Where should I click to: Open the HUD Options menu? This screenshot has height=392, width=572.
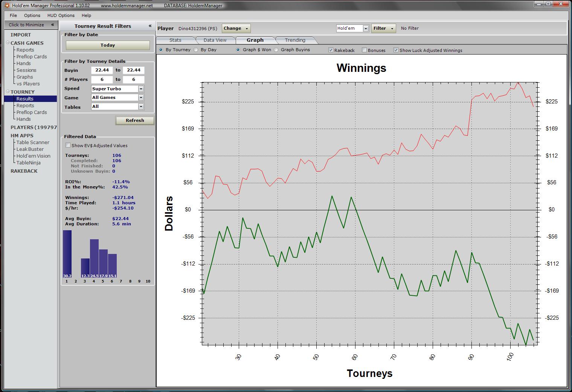(61, 15)
